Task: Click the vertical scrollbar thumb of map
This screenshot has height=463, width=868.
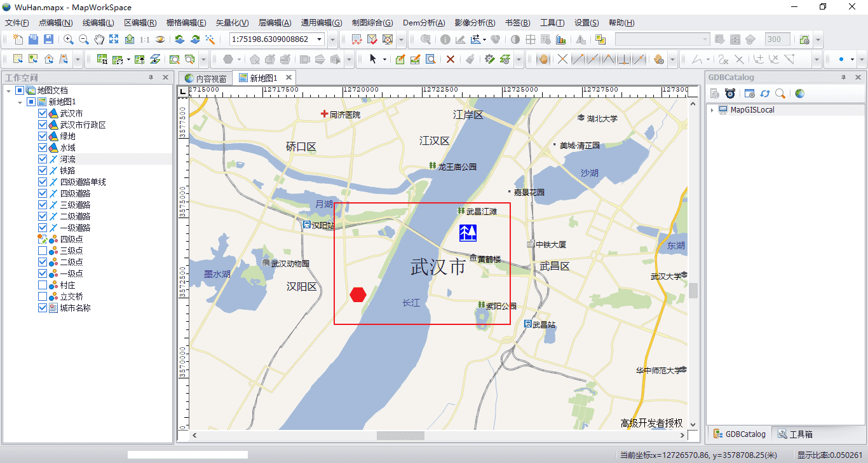Action: click(x=693, y=291)
